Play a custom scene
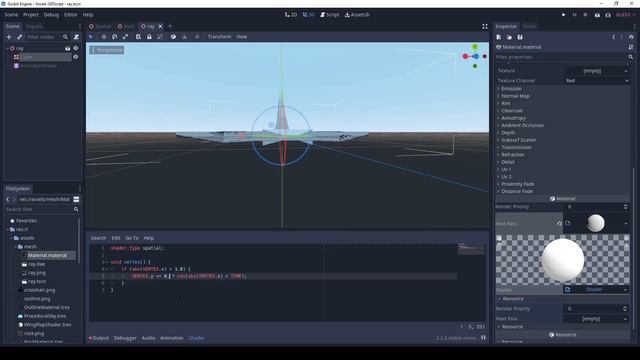 608,15
